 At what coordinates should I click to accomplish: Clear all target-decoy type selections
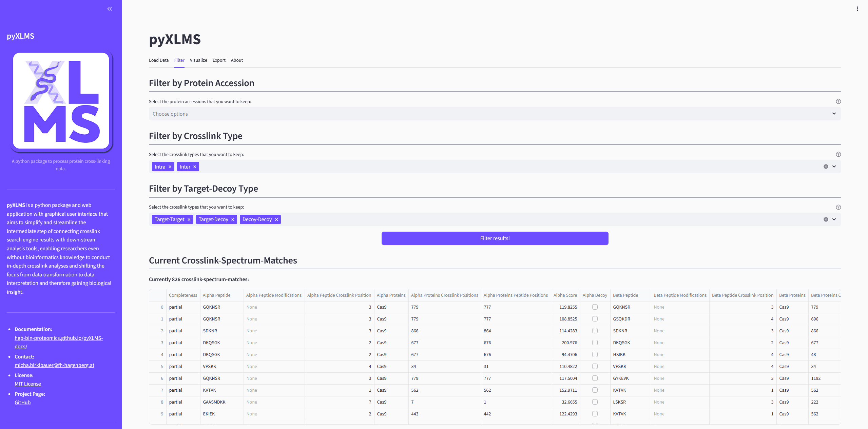(x=826, y=219)
